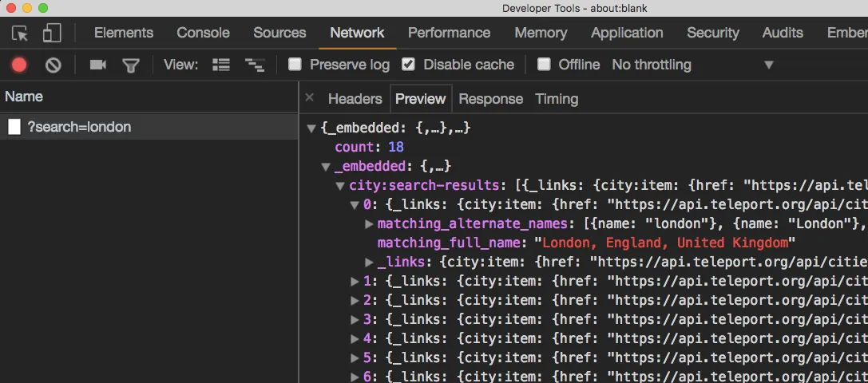Screen dimensions: 868x383
Task: Click the London, England, United Kingdom string
Action: [665, 243]
